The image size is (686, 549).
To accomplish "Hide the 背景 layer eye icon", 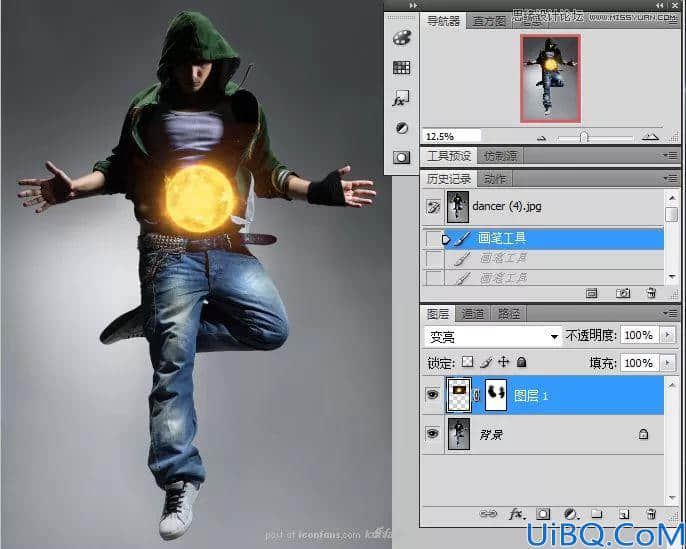I will [433, 434].
